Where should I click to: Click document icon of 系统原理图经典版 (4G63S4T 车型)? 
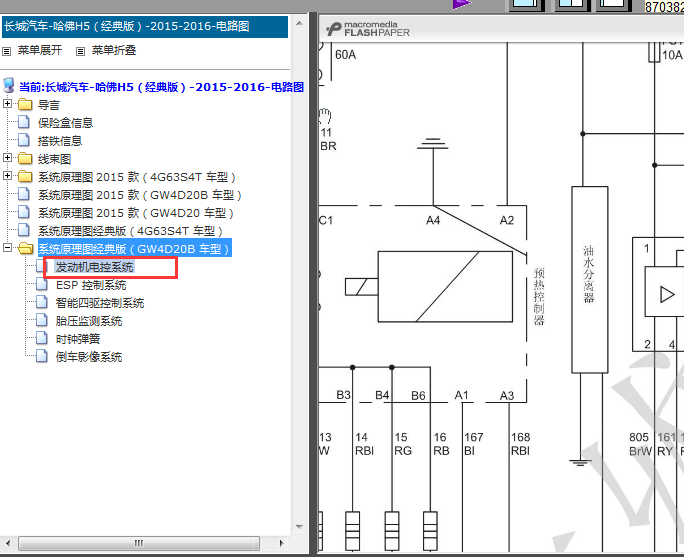coord(24,230)
